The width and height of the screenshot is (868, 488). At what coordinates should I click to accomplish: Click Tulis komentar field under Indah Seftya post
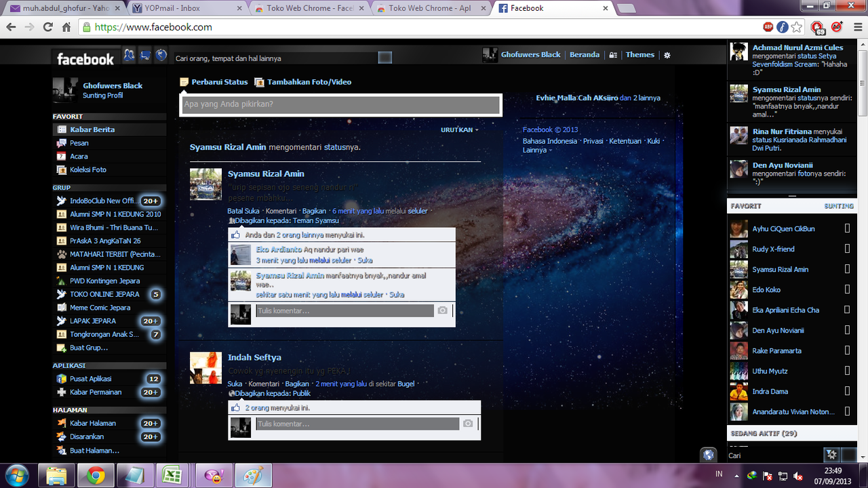(x=357, y=424)
